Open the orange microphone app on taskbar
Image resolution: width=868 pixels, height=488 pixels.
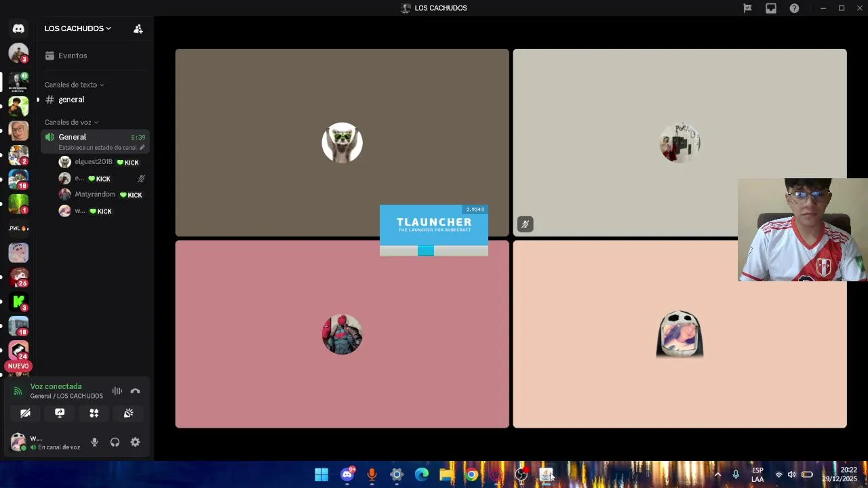[x=372, y=474]
